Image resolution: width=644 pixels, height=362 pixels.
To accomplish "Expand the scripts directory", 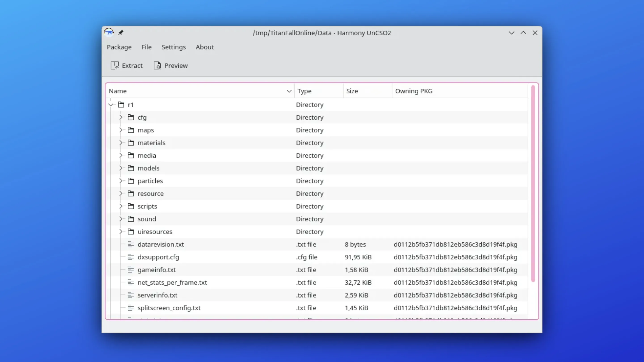I will click(x=121, y=206).
